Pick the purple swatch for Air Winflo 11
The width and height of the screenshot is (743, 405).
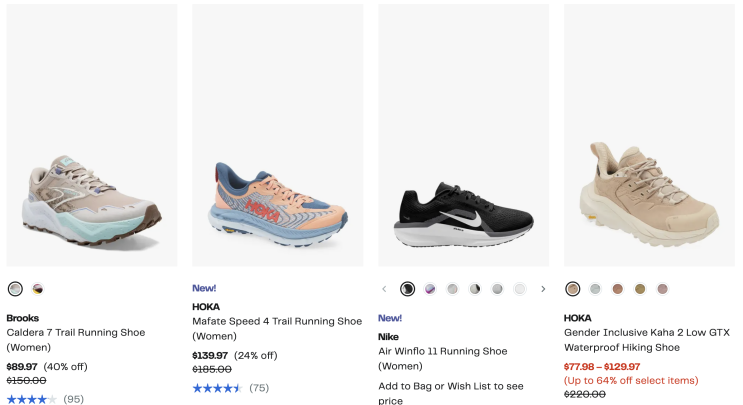click(430, 289)
